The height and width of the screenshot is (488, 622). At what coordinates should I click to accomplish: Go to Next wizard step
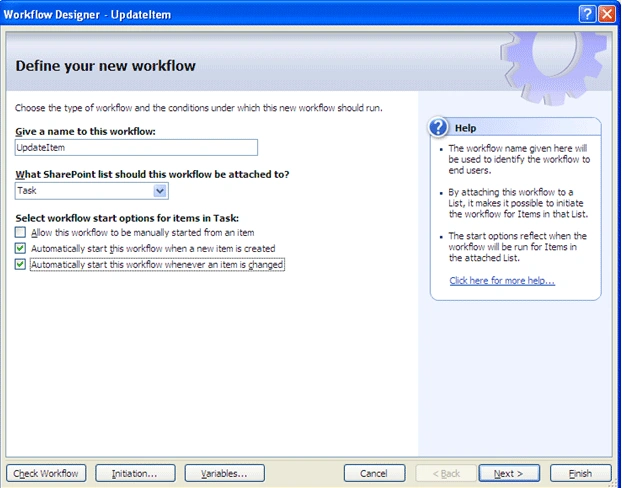[509, 473]
